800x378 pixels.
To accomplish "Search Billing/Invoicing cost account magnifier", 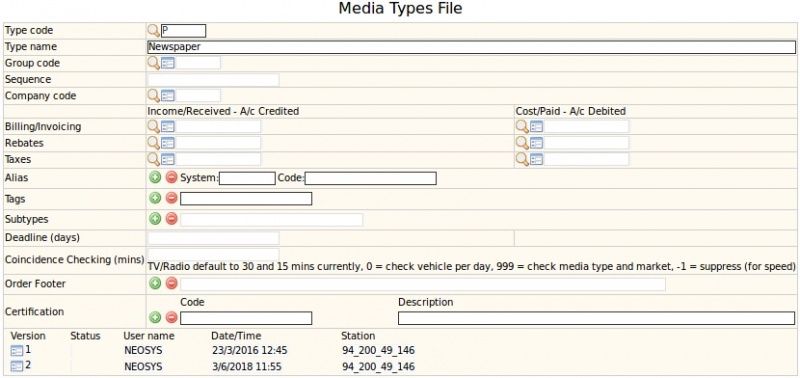I will (522, 127).
